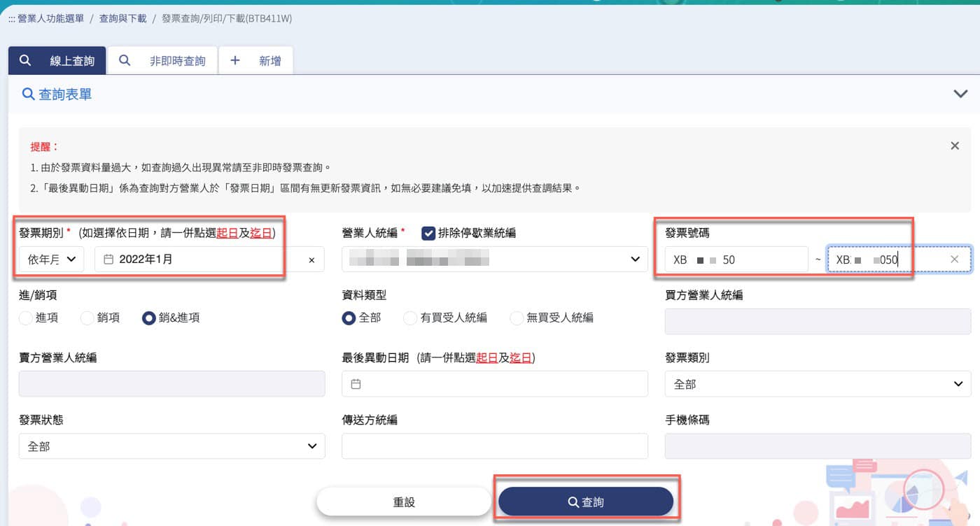Expand the 營業人統編 dropdown
This screenshot has width=980, height=526.
[494, 260]
